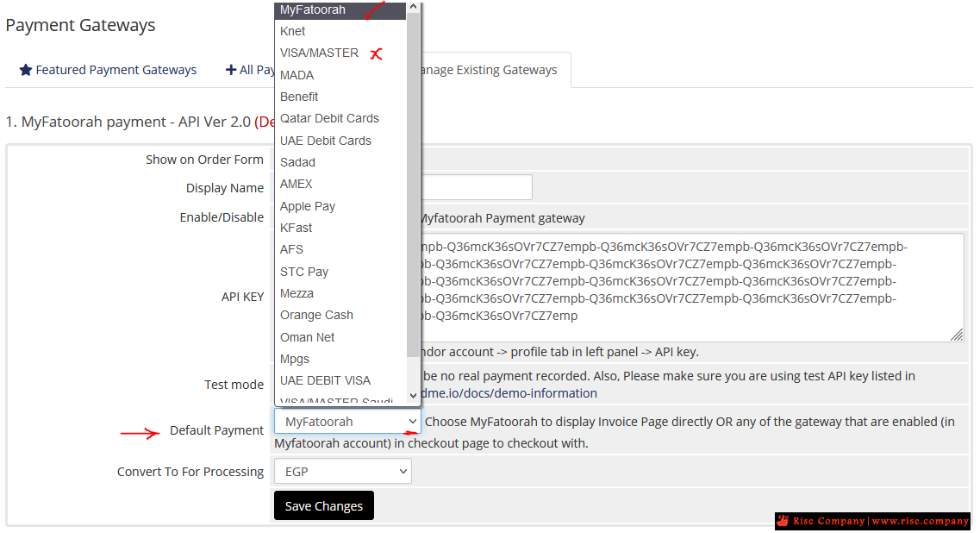This screenshot has height=533, width=980.
Task: Choose UAE DEBIT VISA option
Action: [x=340, y=380]
